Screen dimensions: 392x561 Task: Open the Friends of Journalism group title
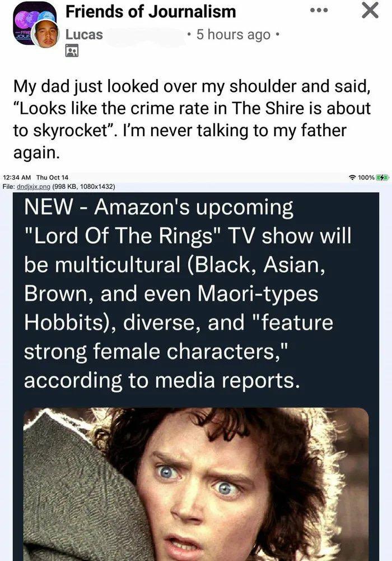tap(151, 11)
